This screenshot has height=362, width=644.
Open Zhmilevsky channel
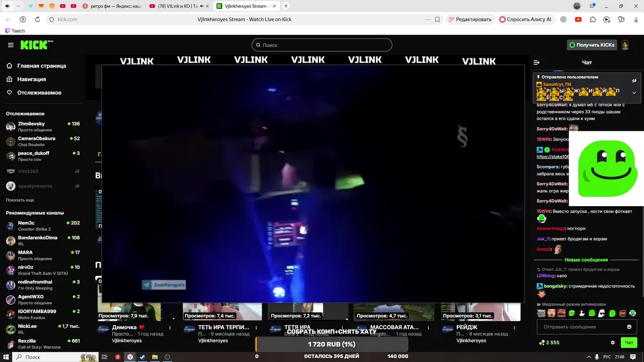coord(43,127)
